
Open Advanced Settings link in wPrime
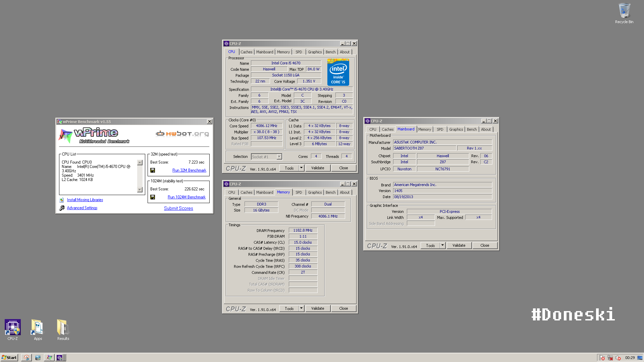82,208
